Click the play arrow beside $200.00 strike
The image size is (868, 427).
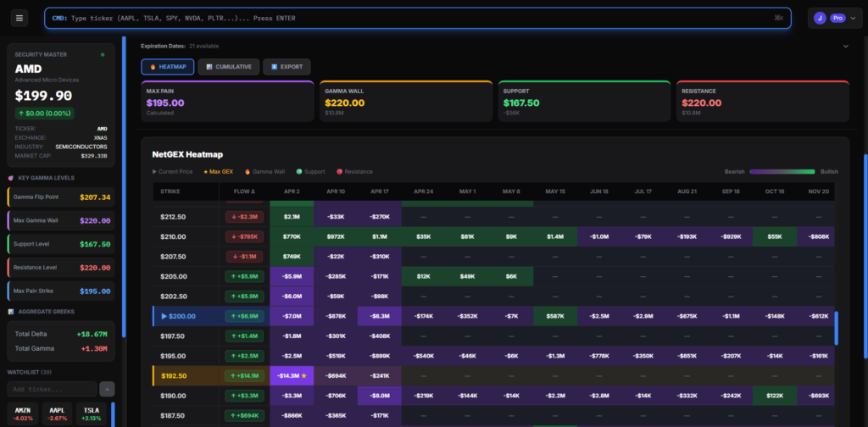coord(164,316)
